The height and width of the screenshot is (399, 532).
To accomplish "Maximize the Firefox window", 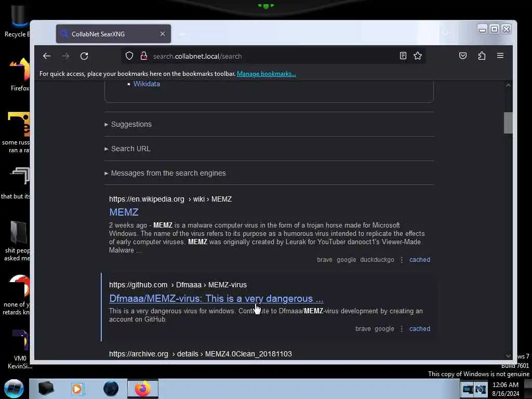I will click(495, 29).
